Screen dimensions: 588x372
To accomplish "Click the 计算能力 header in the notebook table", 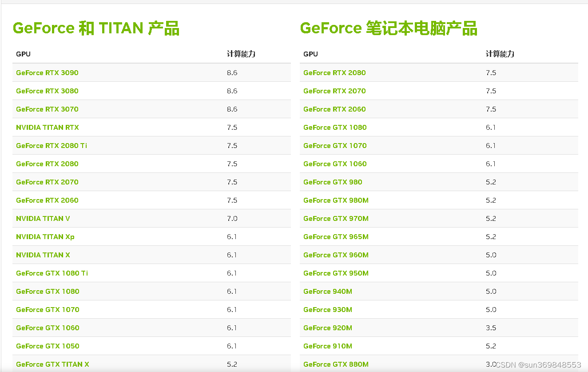I will tap(500, 54).
